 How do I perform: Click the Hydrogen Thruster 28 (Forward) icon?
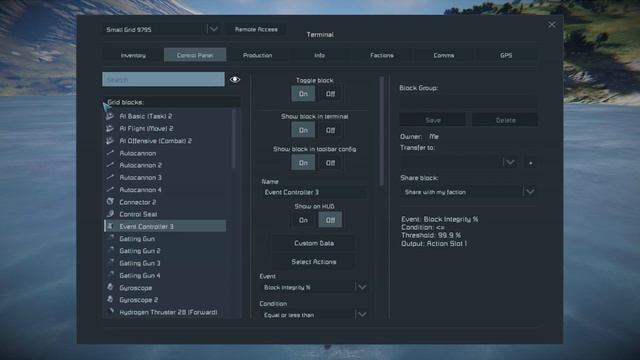point(110,312)
